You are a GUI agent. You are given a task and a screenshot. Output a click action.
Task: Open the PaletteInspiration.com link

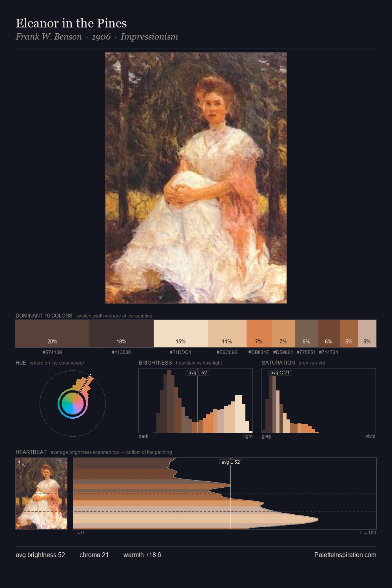[x=345, y=555]
